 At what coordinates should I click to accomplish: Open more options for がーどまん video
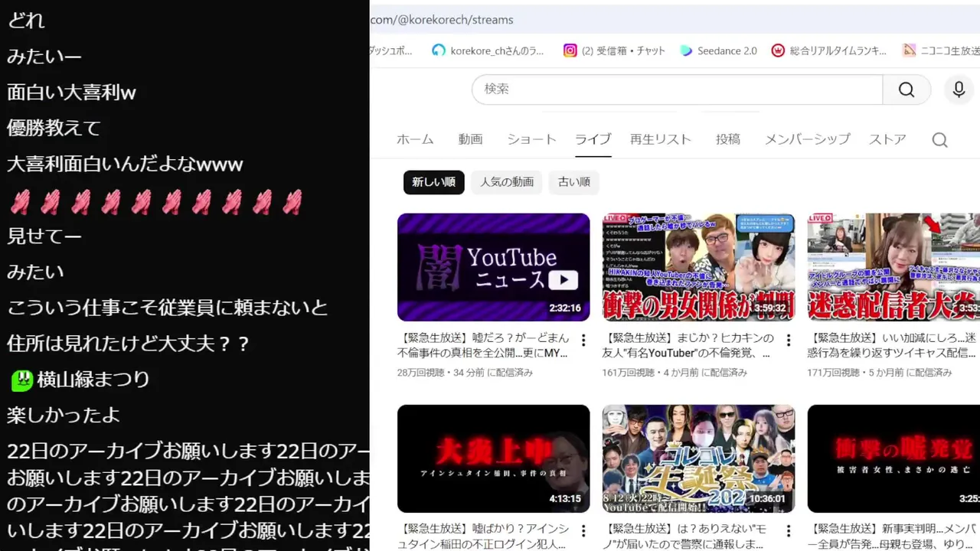pos(583,340)
